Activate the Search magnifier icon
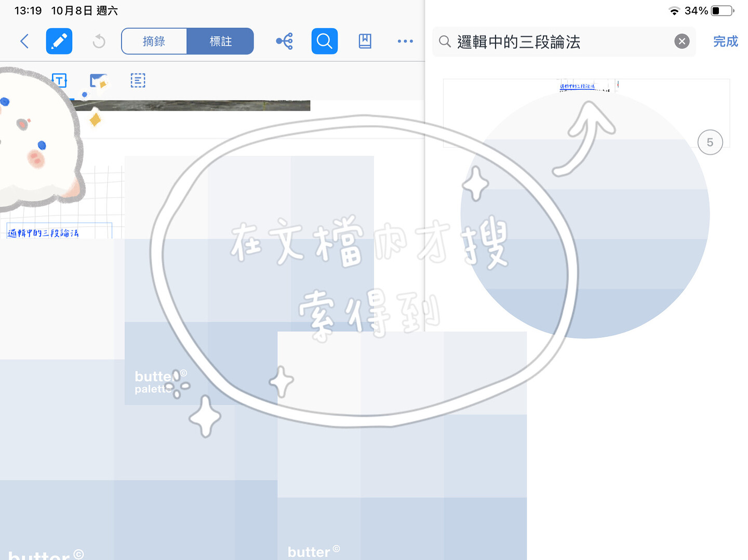The height and width of the screenshot is (560, 748). [x=324, y=41]
